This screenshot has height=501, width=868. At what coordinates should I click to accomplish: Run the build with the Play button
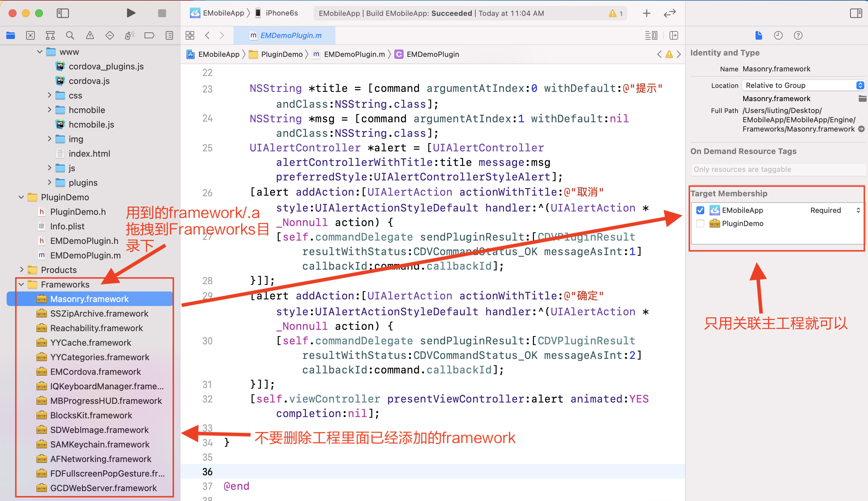click(x=130, y=13)
